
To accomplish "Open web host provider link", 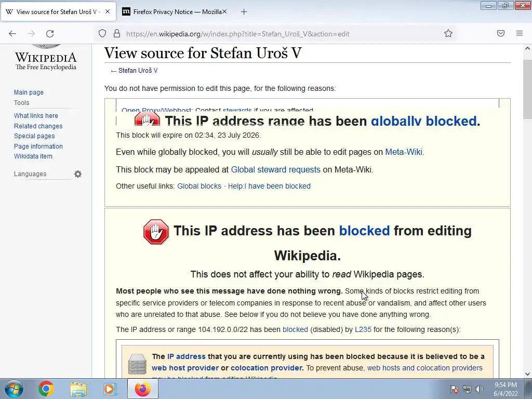I will pos(185,368).
